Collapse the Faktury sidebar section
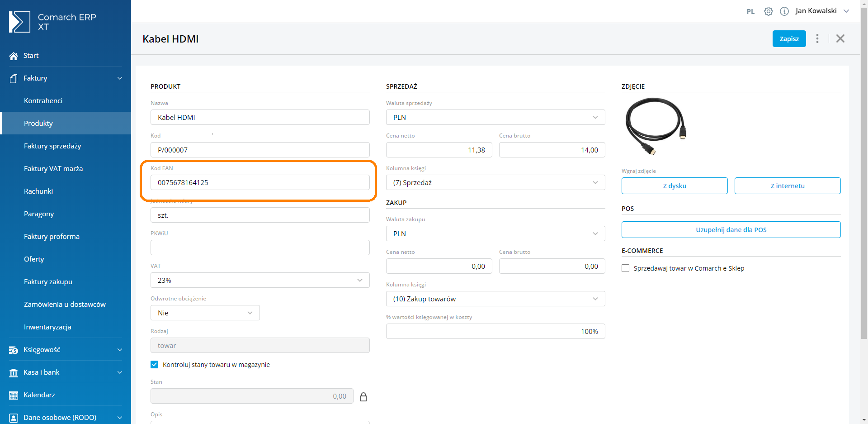Screen dimensions: 868x424 [119, 78]
